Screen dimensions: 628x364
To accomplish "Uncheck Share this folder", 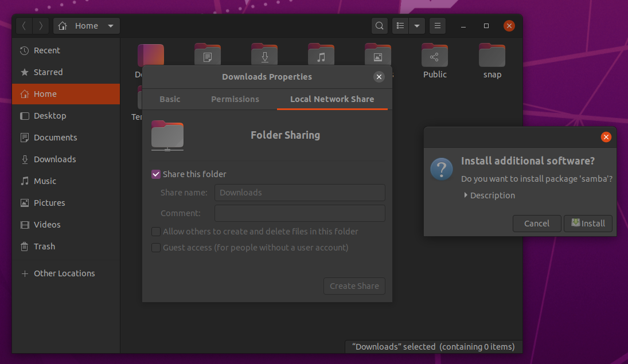I will 156,174.
